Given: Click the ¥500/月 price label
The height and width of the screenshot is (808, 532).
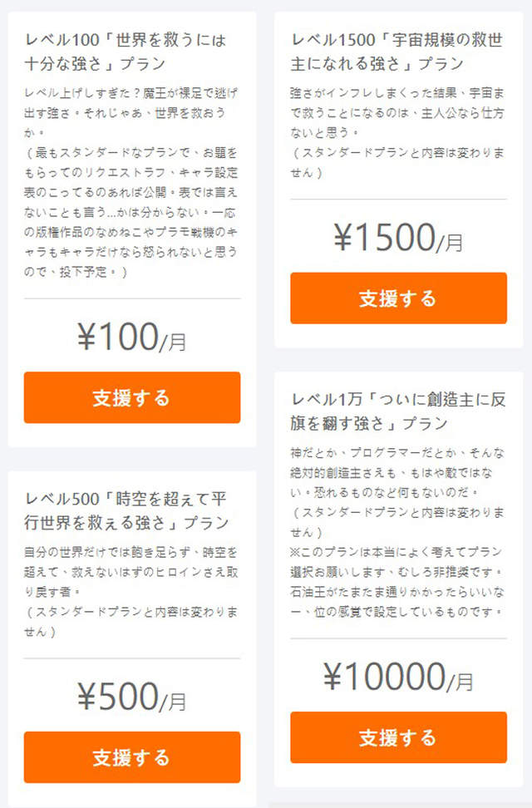Looking at the screenshot, I should click(131, 697).
